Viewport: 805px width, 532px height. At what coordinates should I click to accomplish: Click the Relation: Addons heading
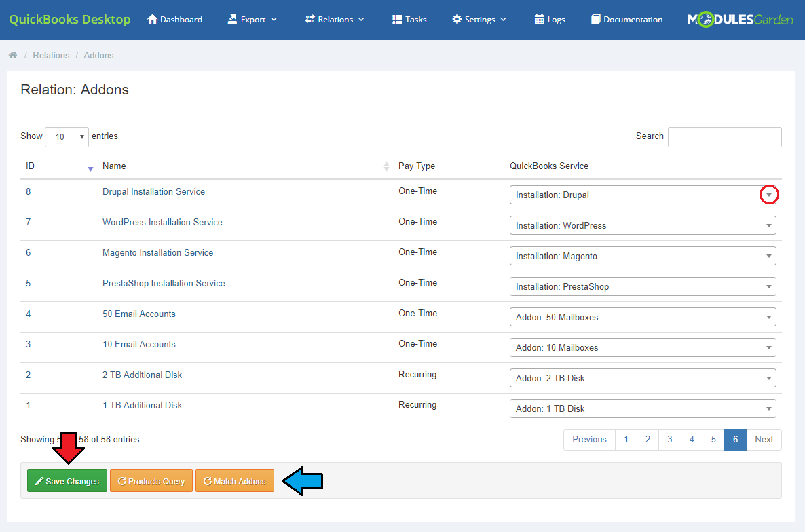75,90
